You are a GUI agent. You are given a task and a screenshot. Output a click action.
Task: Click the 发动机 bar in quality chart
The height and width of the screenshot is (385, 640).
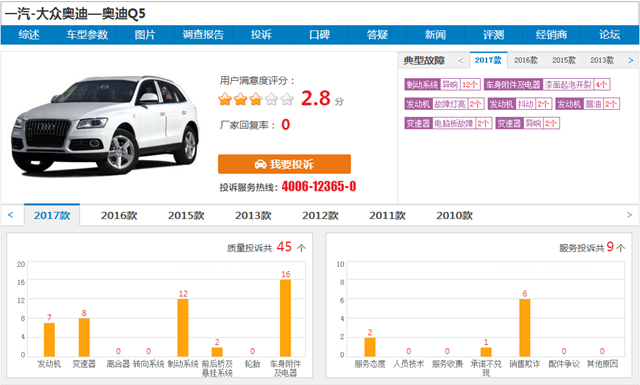49,340
